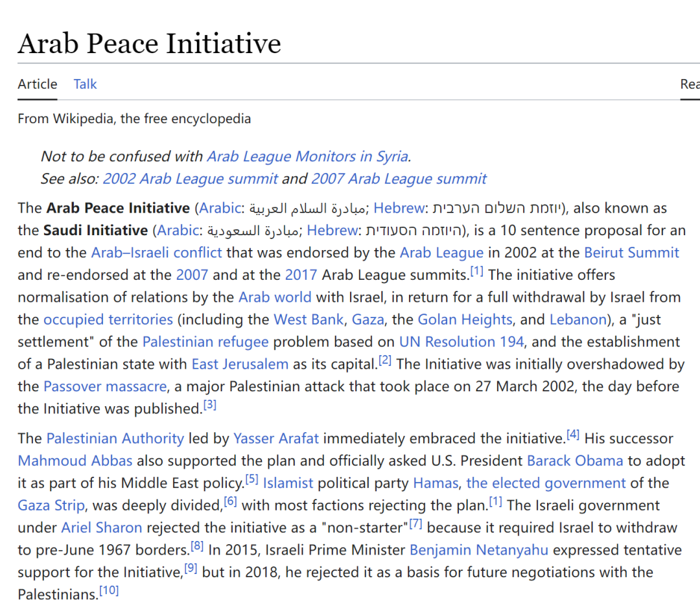Open the Benjamin Netanyahu link

click(479, 550)
